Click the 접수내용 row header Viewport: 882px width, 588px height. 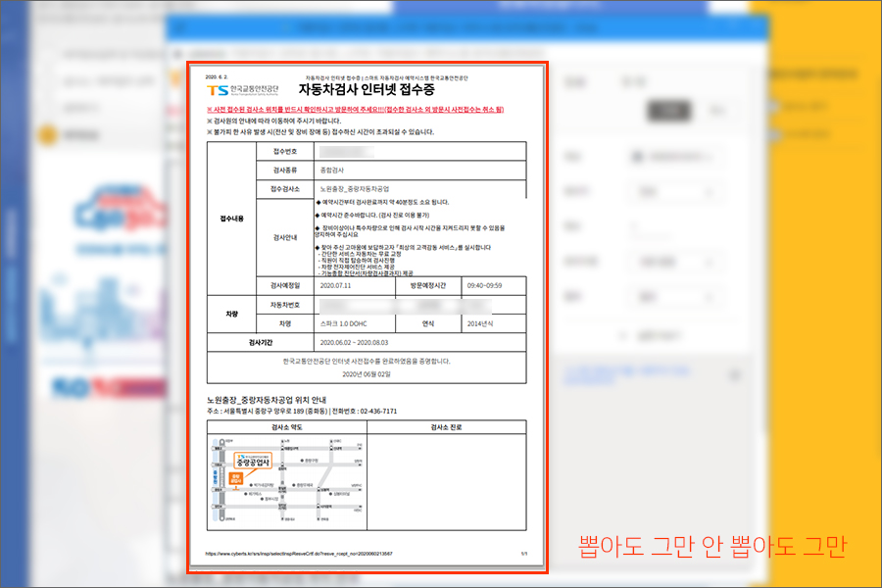231,219
